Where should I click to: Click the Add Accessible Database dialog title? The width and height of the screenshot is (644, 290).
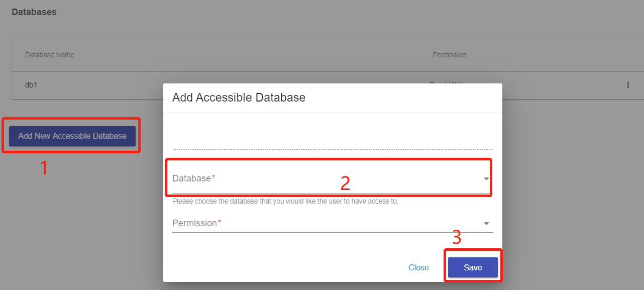click(x=239, y=97)
